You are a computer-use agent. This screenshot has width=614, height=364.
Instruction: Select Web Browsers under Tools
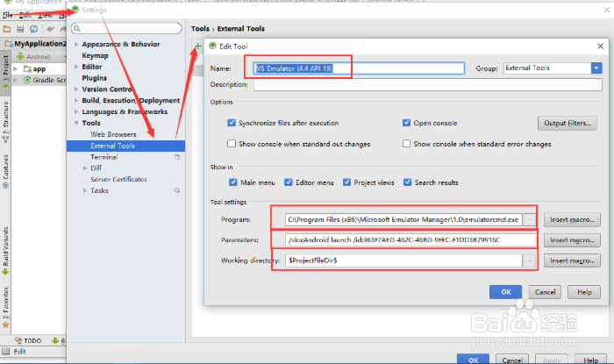coord(113,134)
